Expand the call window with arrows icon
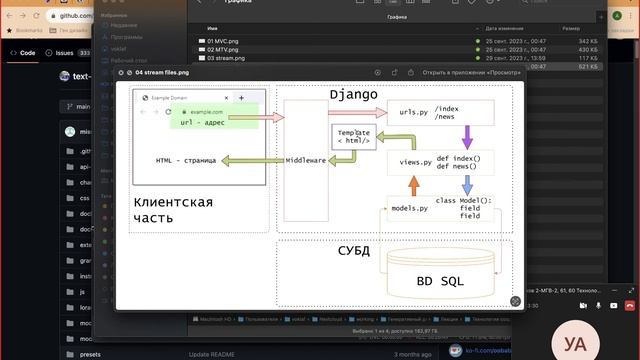The width and height of the screenshot is (640, 360). click(x=631, y=290)
